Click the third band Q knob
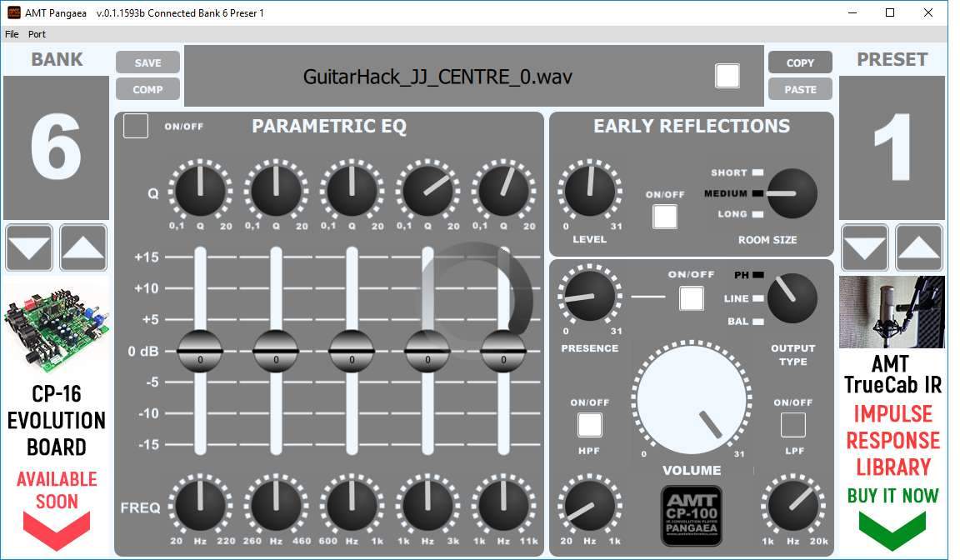Viewport: 960px width, 560px height. [x=352, y=190]
